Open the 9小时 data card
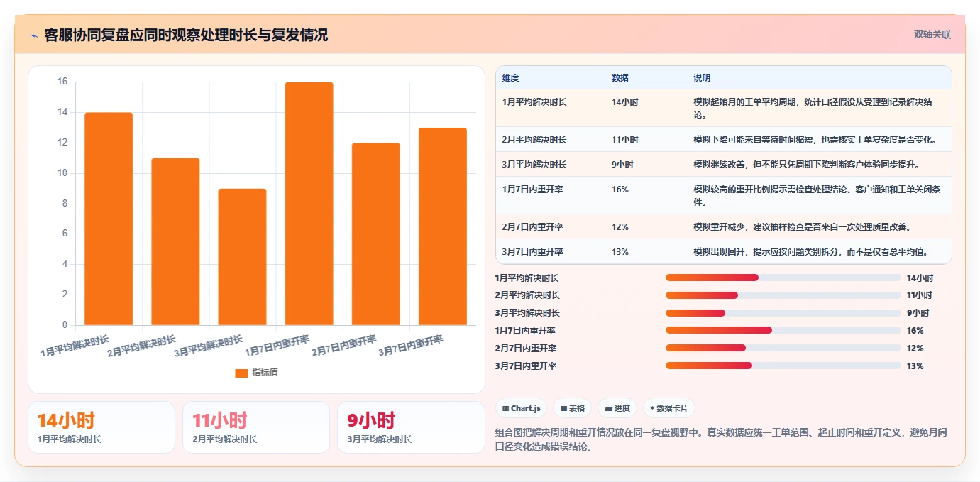This screenshot has height=482, width=980. click(411, 427)
